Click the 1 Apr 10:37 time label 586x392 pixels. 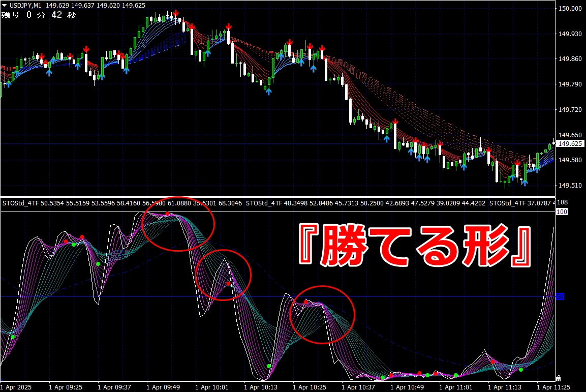coord(358,387)
